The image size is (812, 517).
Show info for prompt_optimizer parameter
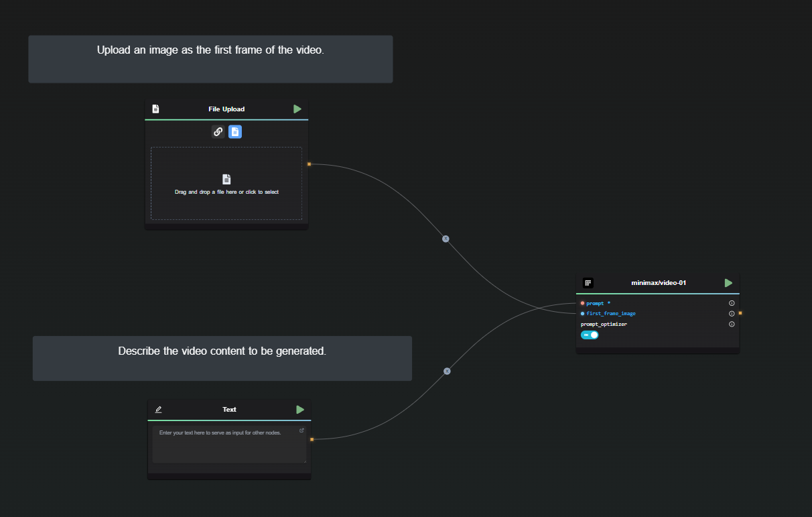(x=732, y=324)
